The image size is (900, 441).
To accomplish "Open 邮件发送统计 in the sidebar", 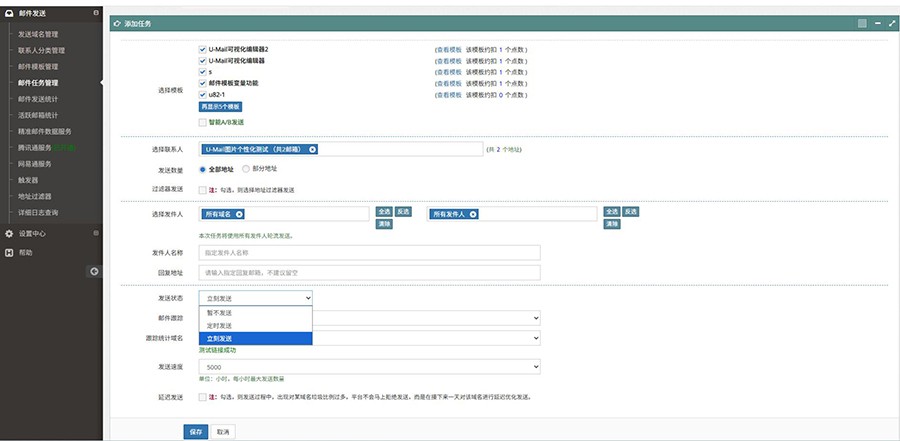I will pos(38,99).
